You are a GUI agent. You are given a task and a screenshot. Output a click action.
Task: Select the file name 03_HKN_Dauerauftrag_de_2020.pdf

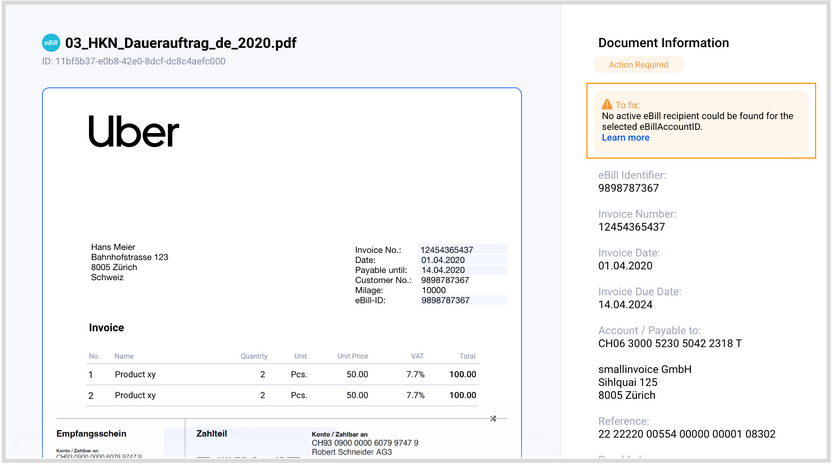(x=181, y=43)
